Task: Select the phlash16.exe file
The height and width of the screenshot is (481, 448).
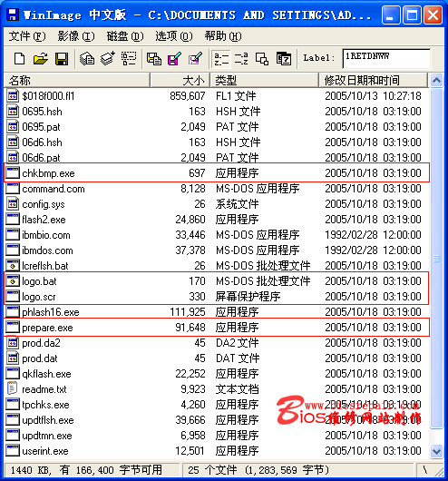Action: tap(217, 312)
